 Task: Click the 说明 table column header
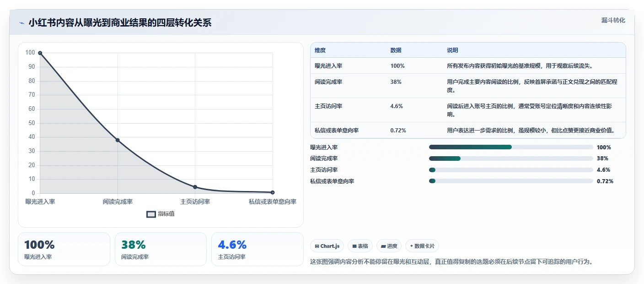tap(452, 50)
